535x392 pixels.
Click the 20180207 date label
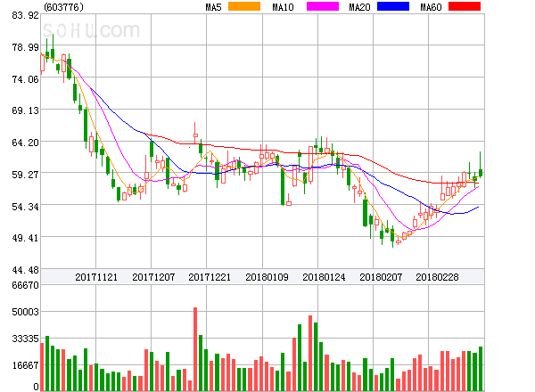[381, 277]
